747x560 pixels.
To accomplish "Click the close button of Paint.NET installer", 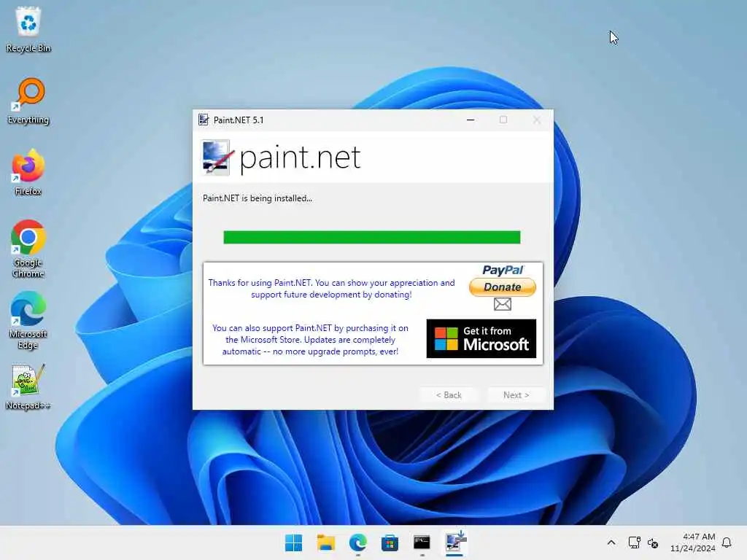I will (x=537, y=120).
